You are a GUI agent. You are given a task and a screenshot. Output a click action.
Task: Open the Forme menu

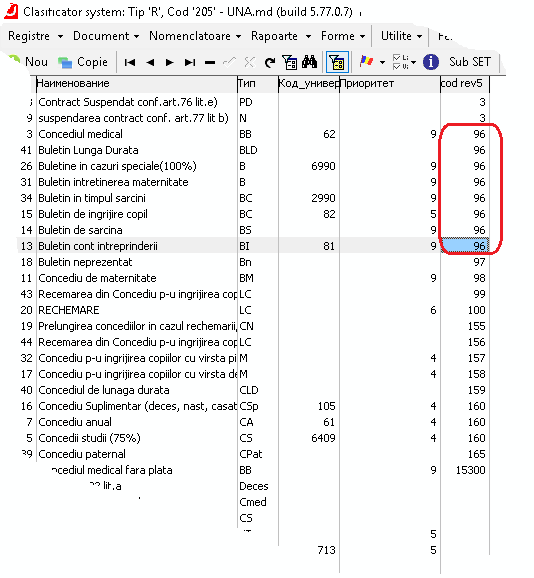click(343, 36)
